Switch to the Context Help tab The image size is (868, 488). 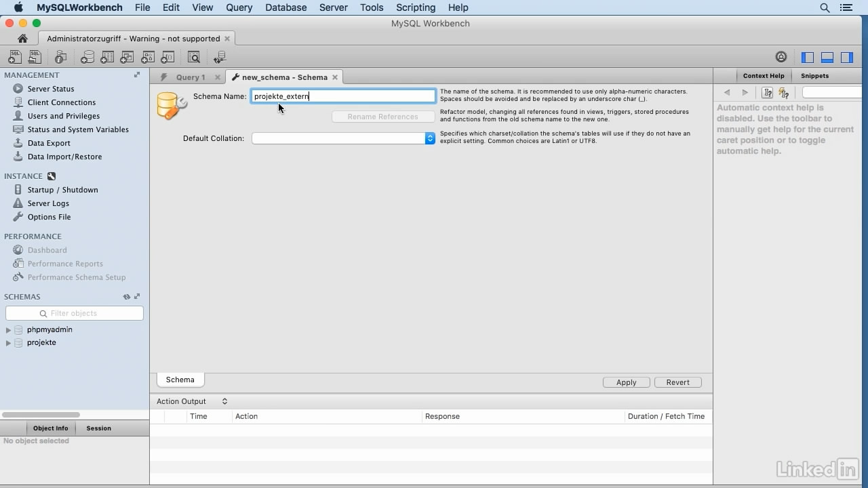click(x=764, y=76)
